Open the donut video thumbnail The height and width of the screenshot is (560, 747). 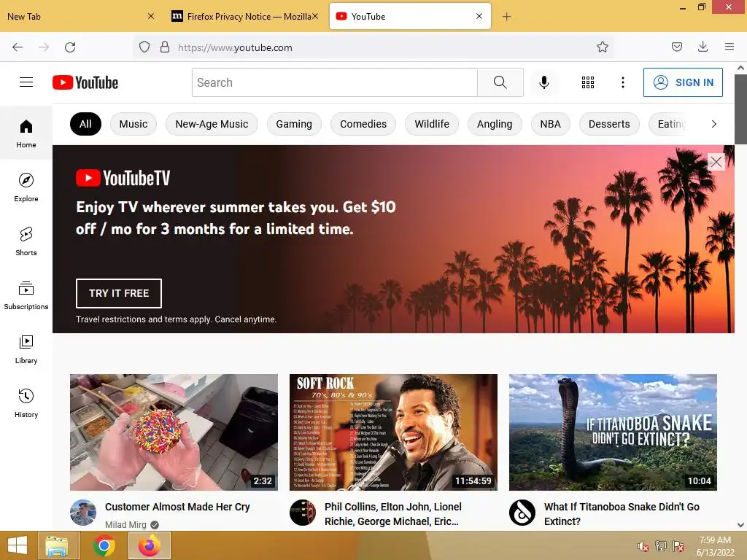tap(174, 432)
